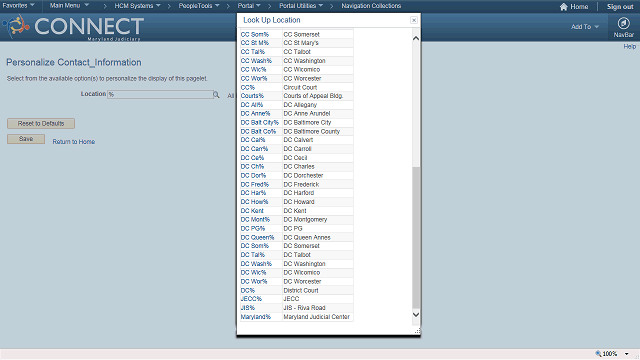Select the DC Queen% location
This screenshot has width=640, height=360.
(x=257, y=238)
